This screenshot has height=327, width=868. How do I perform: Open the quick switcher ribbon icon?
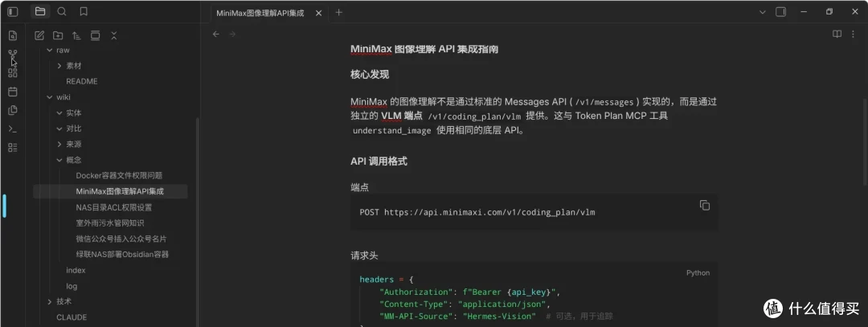[x=13, y=36]
